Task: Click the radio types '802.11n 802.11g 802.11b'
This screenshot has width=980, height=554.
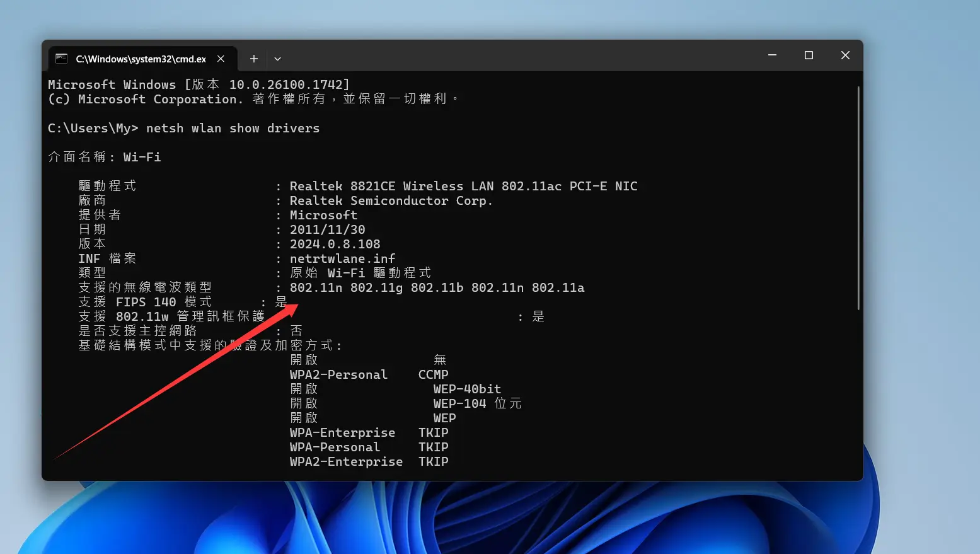Action: click(376, 287)
